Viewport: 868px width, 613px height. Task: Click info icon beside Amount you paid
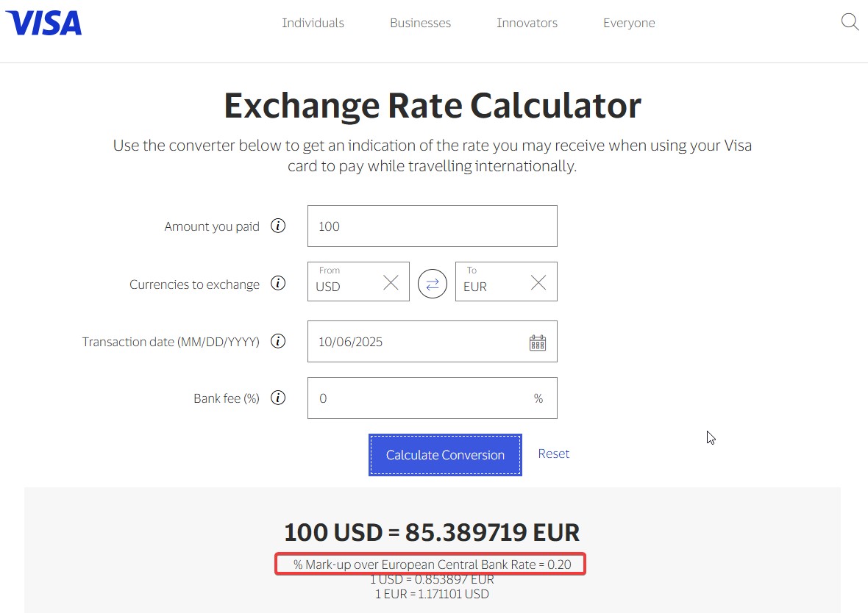278,226
